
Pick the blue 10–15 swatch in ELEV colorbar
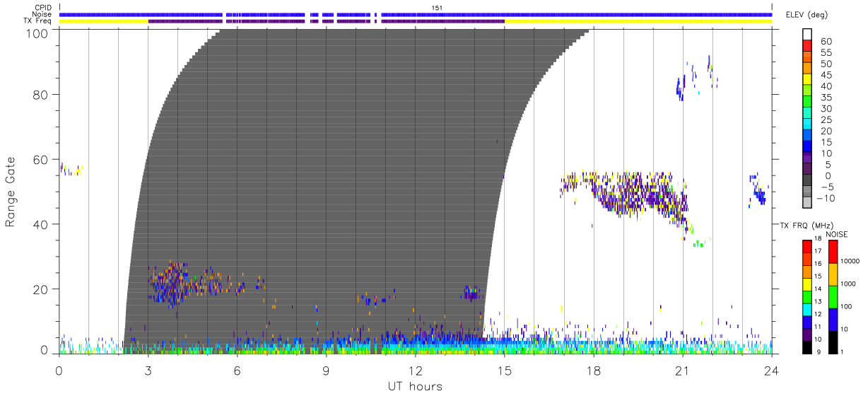click(x=808, y=148)
